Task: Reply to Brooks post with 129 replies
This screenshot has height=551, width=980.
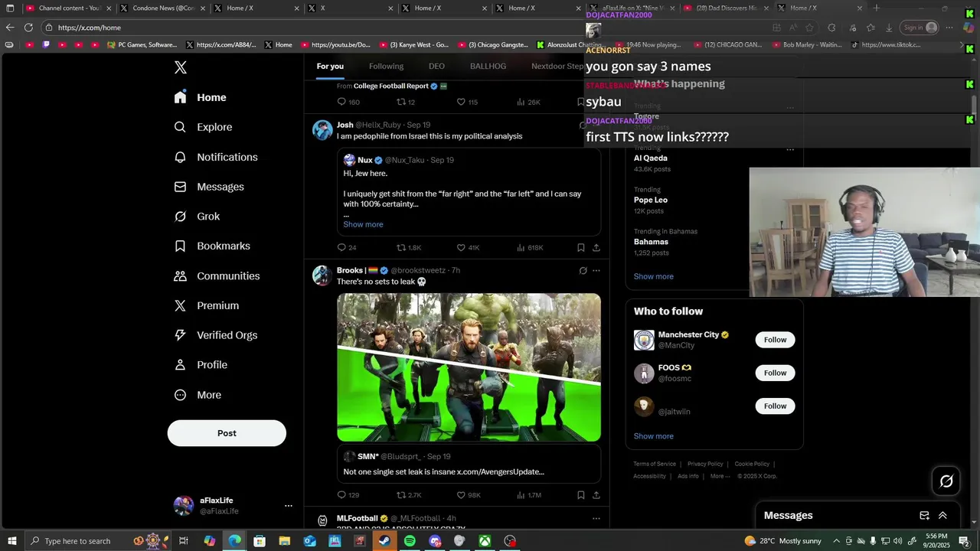Action: [348, 495]
